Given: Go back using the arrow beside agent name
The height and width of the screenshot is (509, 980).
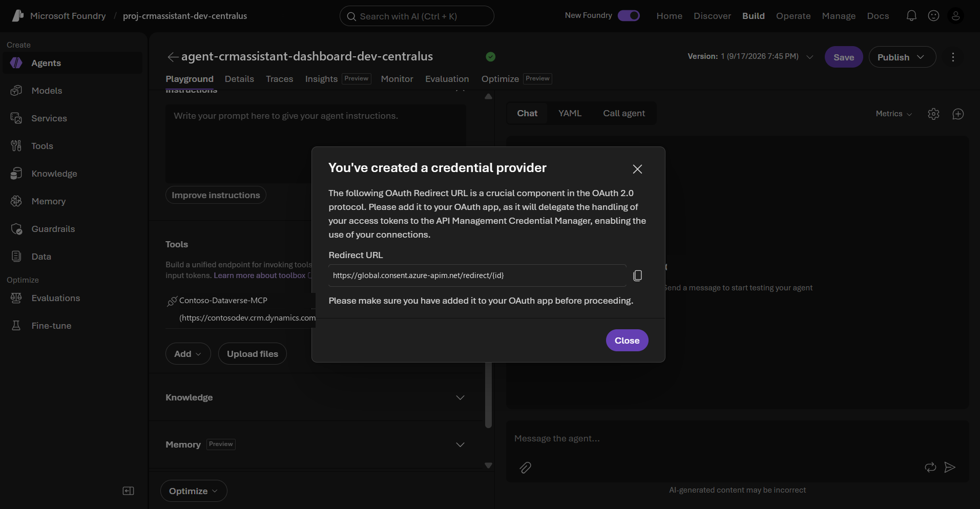Looking at the screenshot, I should click(173, 57).
